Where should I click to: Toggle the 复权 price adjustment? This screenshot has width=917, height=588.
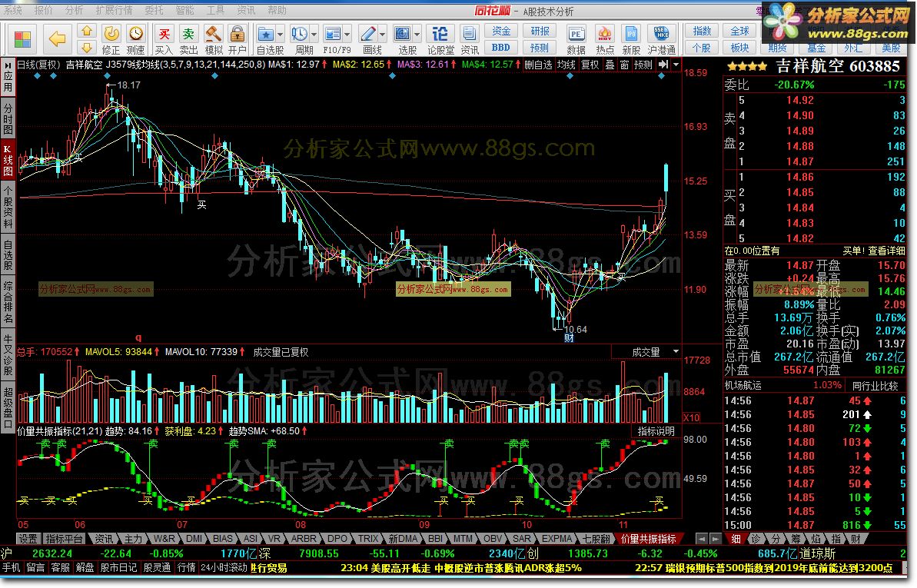(x=590, y=65)
